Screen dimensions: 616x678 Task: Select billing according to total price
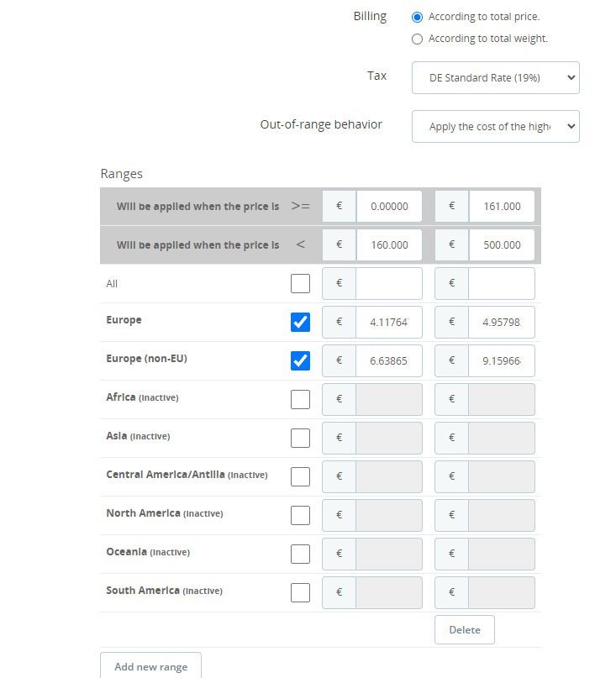click(418, 17)
